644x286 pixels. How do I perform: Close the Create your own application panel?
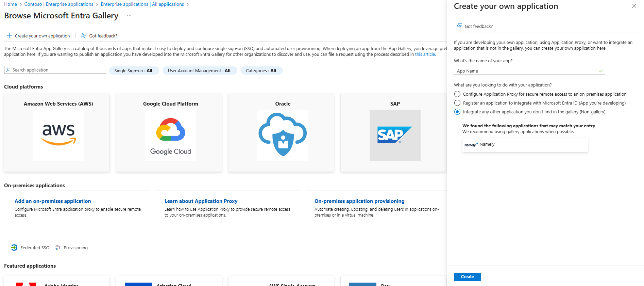[x=634, y=6]
